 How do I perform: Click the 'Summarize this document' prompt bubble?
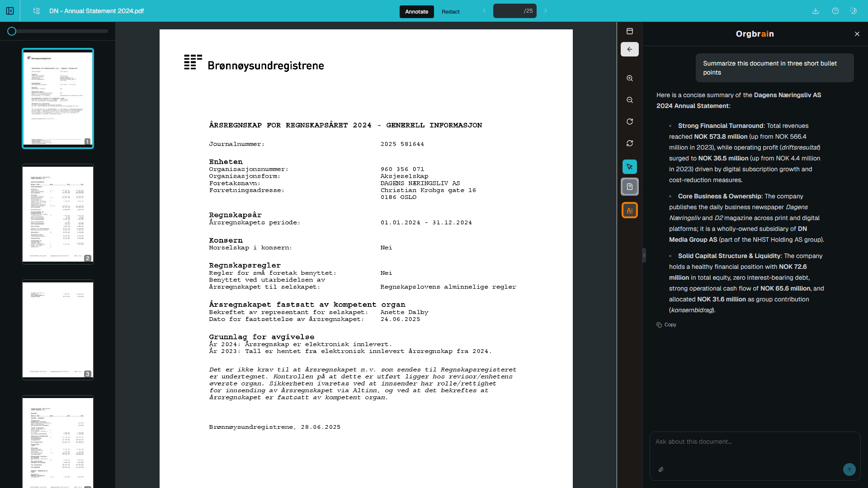click(x=774, y=68)
